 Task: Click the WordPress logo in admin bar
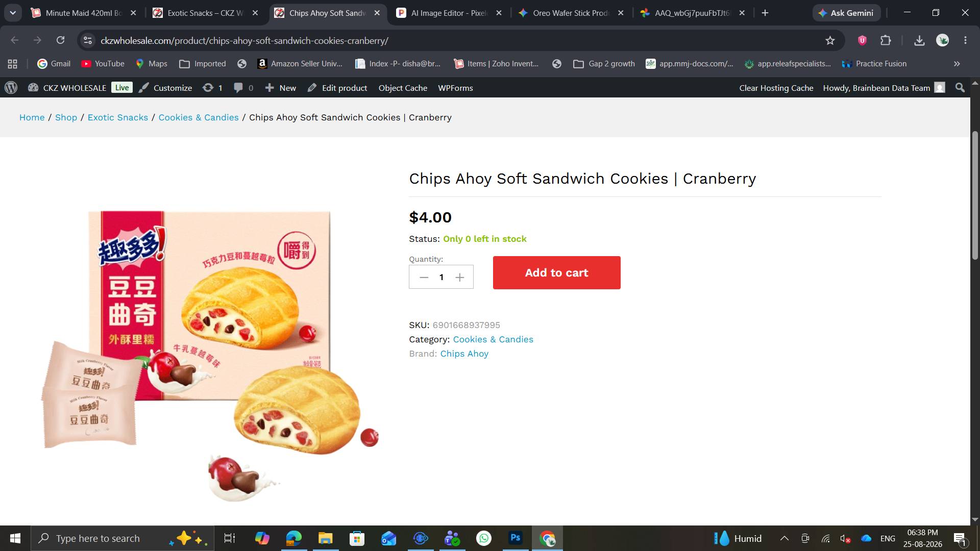click(x=11, y=88)
